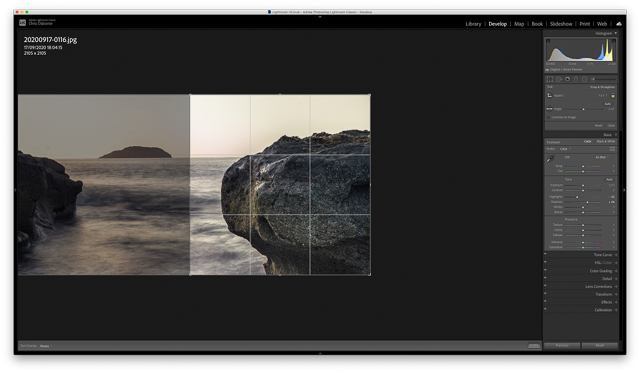Screen dimensions: 640x373
Task: Open the WB As Shot dropdown
Action: pyautogui.click(x=602, y=157)
